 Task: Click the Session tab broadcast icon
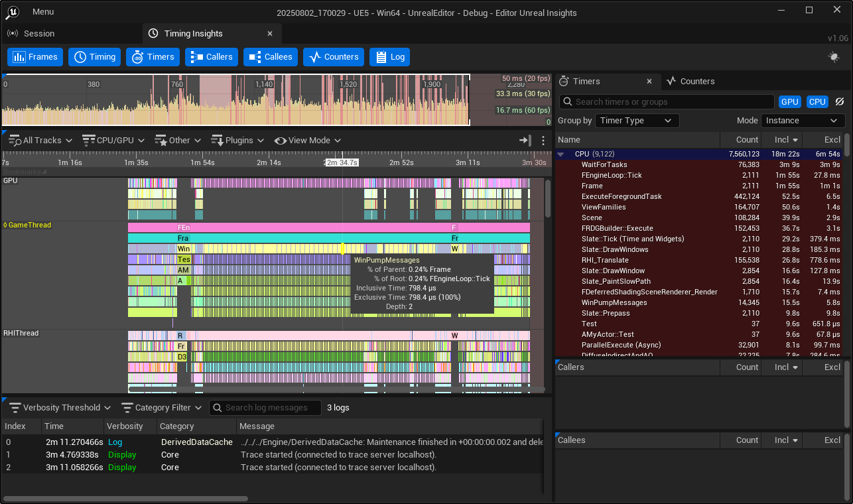pos(13,34)
